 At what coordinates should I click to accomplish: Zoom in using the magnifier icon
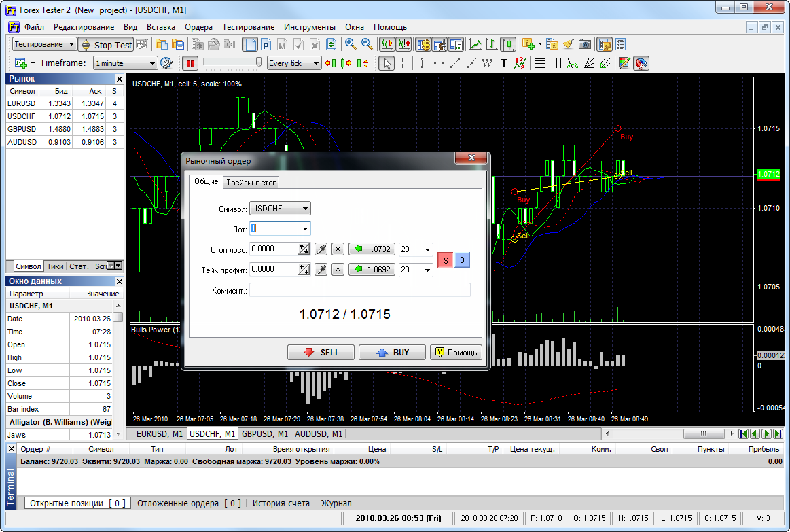click(x=350, y=45)
